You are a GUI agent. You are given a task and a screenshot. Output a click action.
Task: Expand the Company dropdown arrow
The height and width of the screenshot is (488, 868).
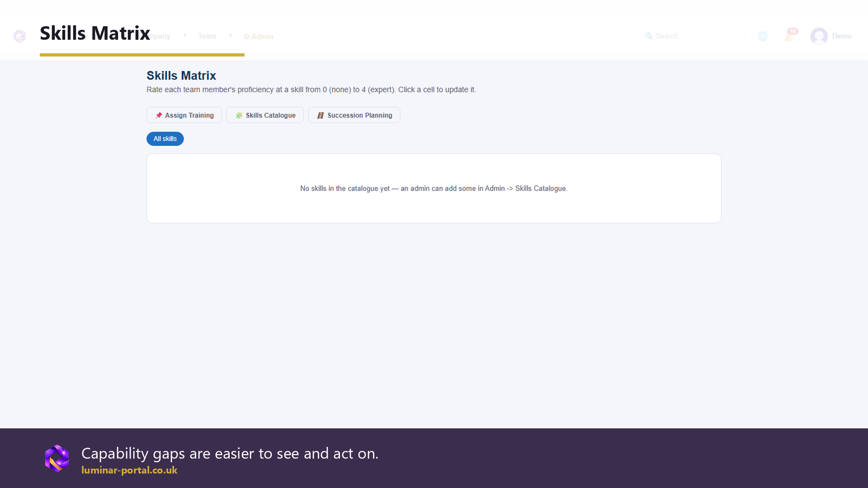(184, 36)
